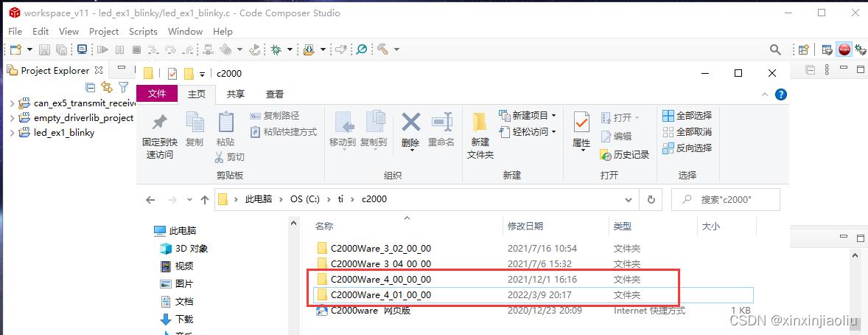
Task: Click the 粘贴快捷方式 button
Action: (284, 132)
